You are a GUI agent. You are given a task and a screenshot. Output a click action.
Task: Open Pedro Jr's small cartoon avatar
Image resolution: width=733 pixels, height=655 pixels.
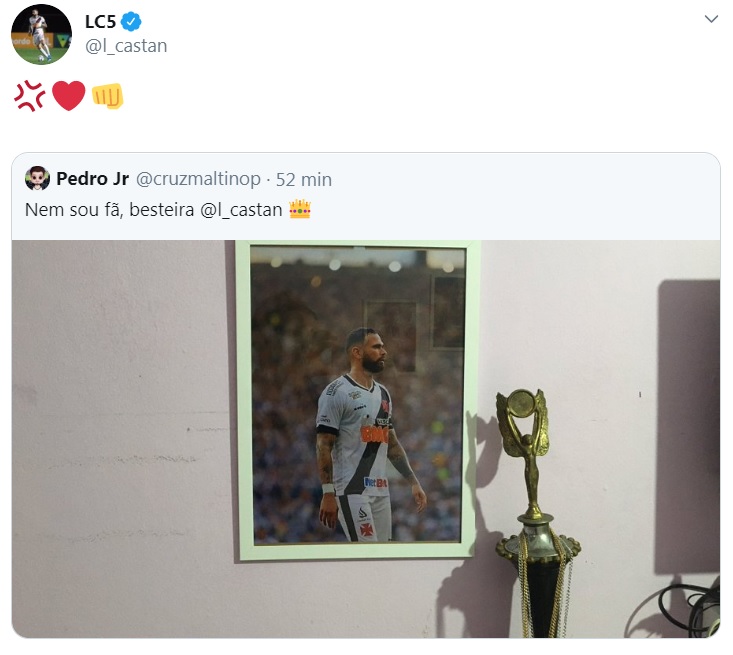pyautogui.click(x=37, y=178)
